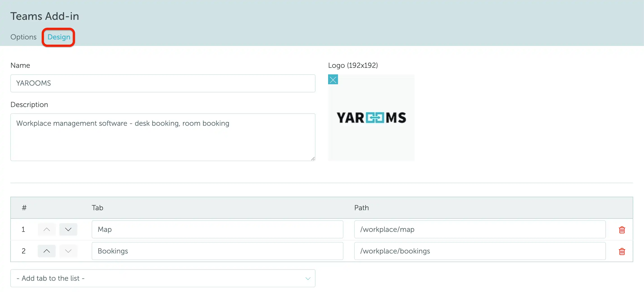Viewport: 644px width, 292px height.
Task: Switch to the Options tab
Action: coord(23,37)
